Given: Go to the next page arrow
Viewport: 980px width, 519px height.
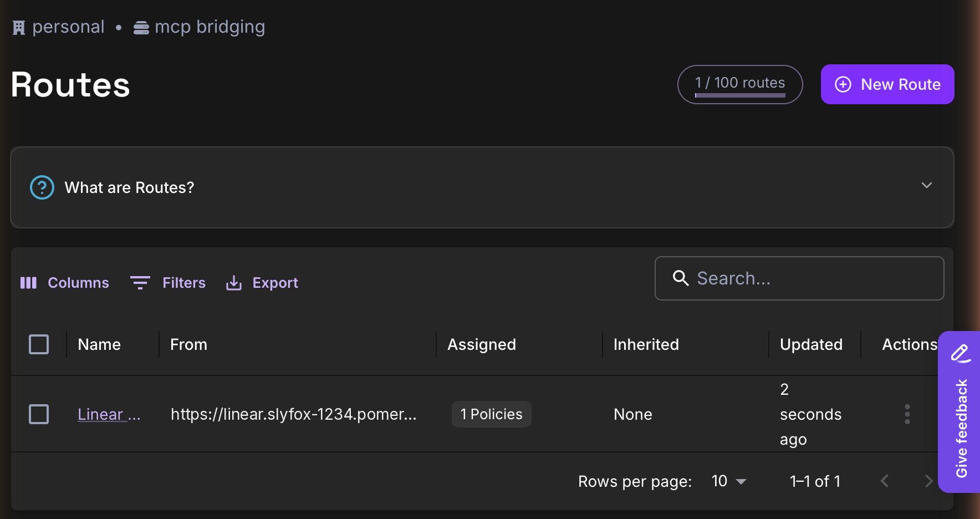Looking at the screenshot, I should tap(929, 481).
